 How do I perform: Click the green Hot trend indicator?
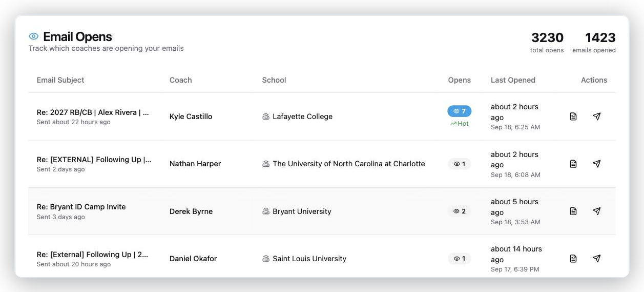pyautogui.click(x=460, y=124)
